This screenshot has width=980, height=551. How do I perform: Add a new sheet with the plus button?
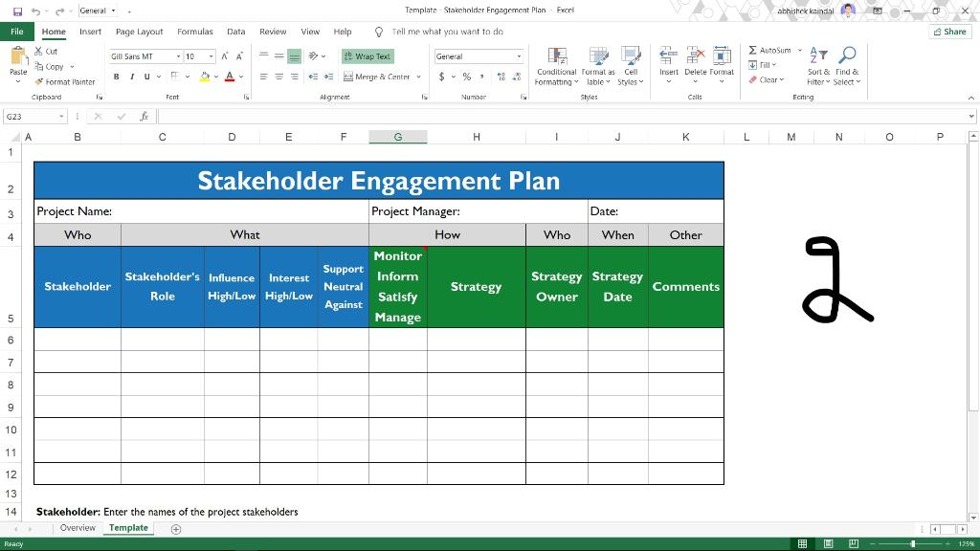(x=176, y=528)
